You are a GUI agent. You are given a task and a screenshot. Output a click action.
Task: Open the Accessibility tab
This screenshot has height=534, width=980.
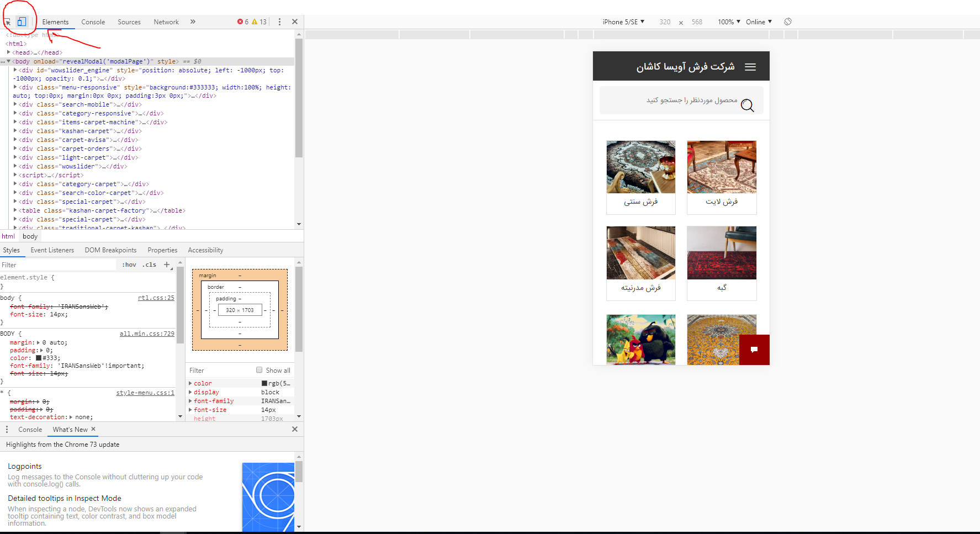click(205, 250)
